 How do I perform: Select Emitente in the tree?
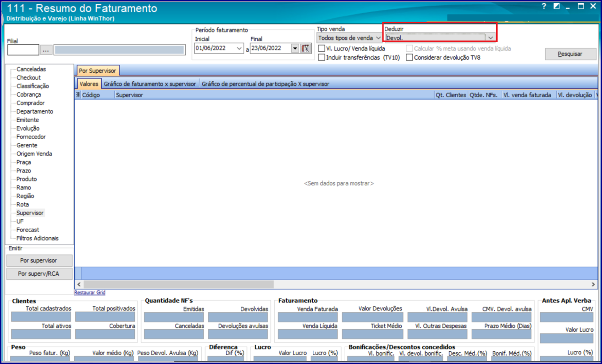click(28, 120)
